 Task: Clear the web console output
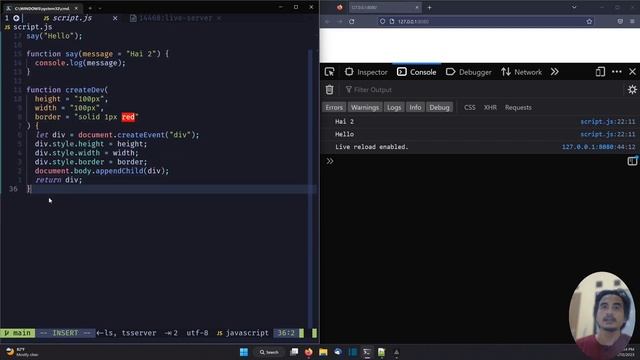[329, 89]
